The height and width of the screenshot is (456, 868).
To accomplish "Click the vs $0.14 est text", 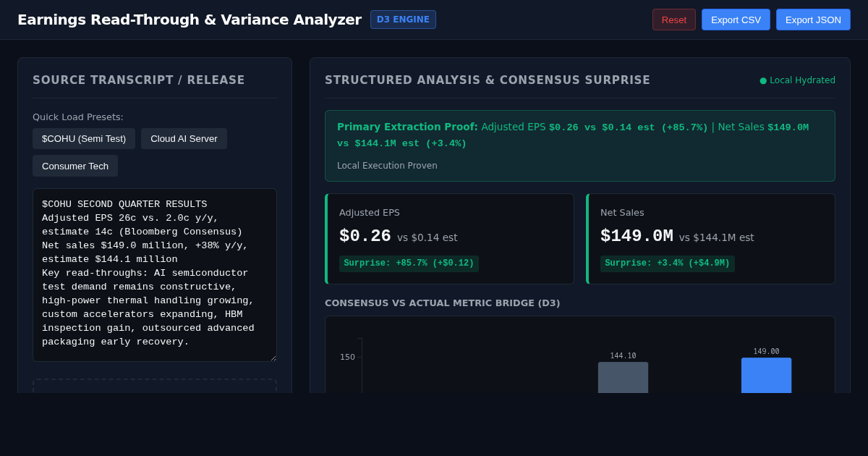I will pyautogui.click(x=427, y=237).
